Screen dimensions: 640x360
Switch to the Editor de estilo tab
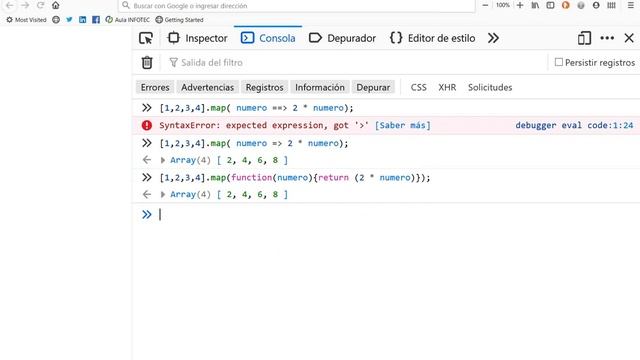433,38
